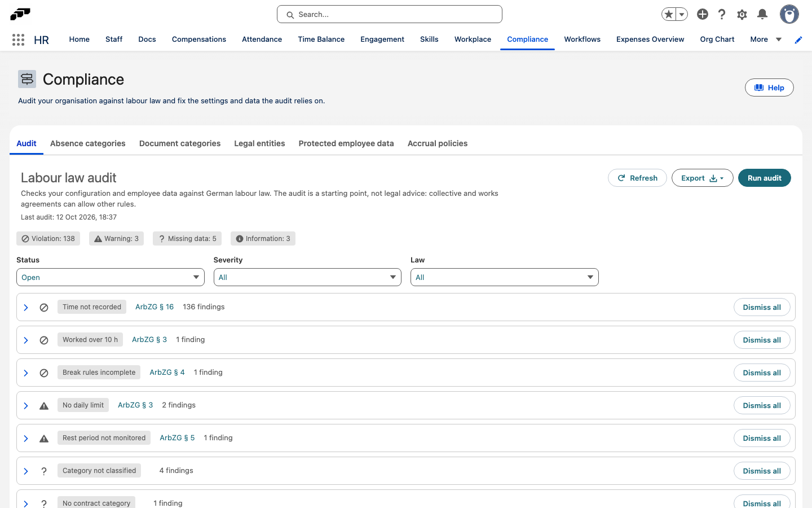Open the app launcher grid

[x=18, y=40]
